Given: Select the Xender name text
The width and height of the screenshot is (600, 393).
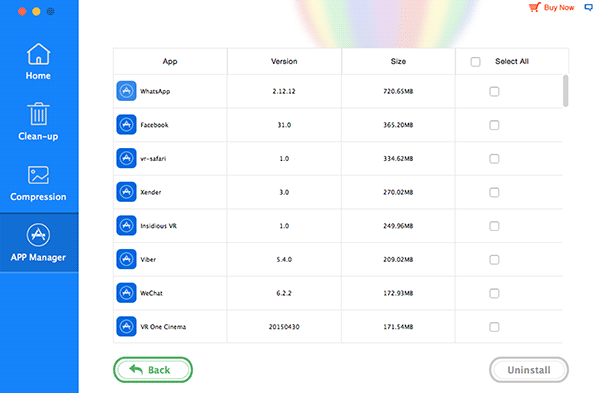Looking at the screenshot, I should (x=151, y=192).
